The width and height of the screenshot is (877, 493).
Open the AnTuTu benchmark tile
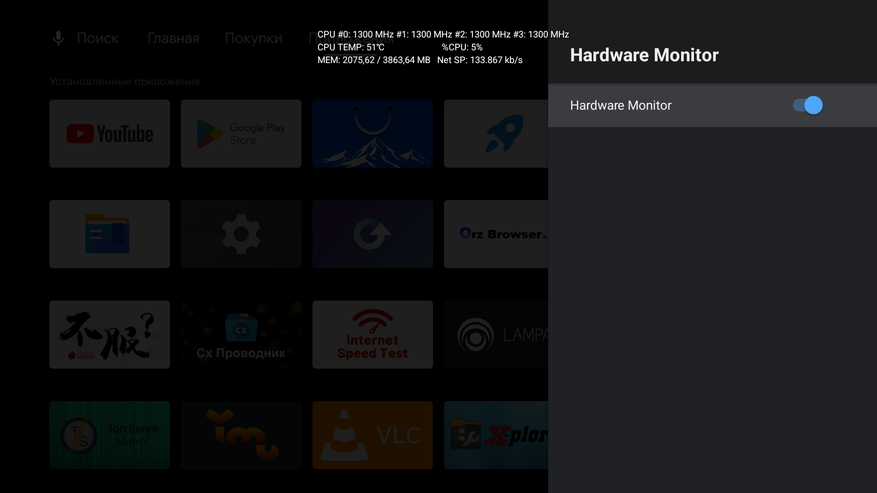tap(110, 335)
